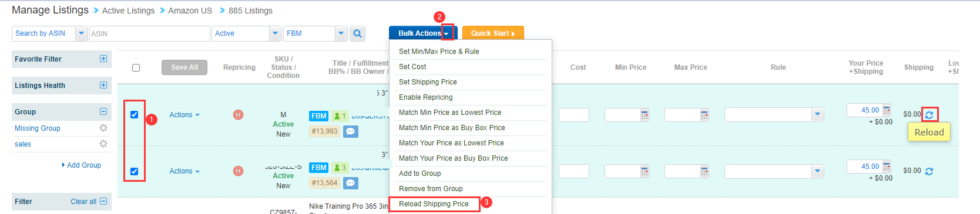The width and height of the screenshot is (980, 214).
Task: Click the competitor count icon showing 3
Action: click(x=340, y=168)
